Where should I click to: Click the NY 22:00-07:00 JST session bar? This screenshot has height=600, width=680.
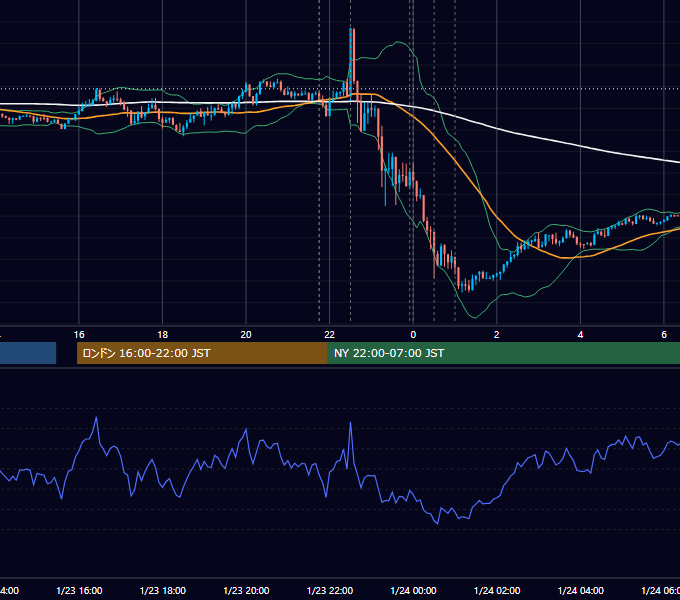503,353
